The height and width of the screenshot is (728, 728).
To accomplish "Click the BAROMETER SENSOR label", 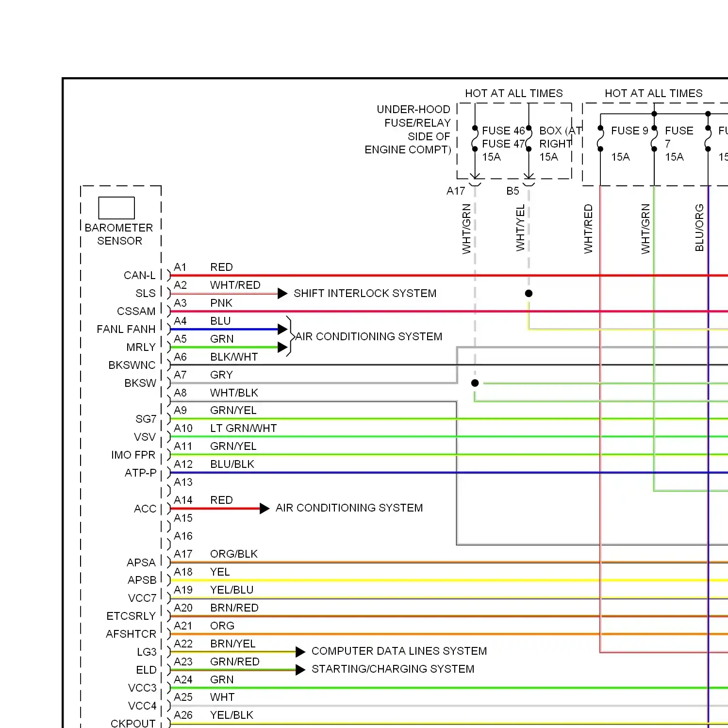I will point(119,234).
